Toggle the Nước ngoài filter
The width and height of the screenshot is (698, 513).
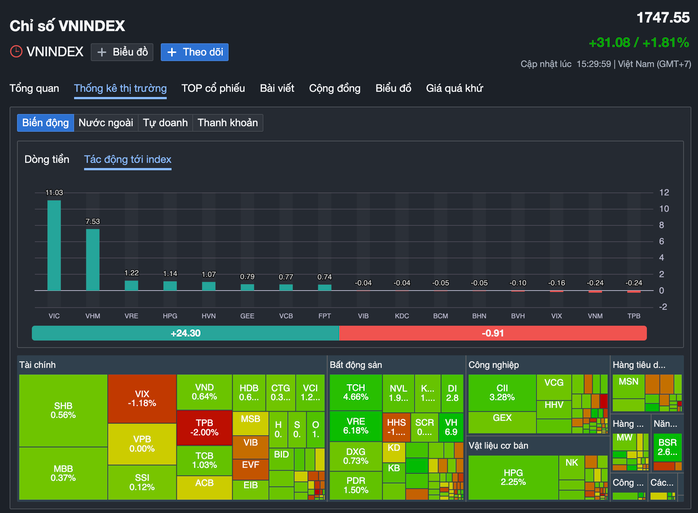(x=106, y=123)
